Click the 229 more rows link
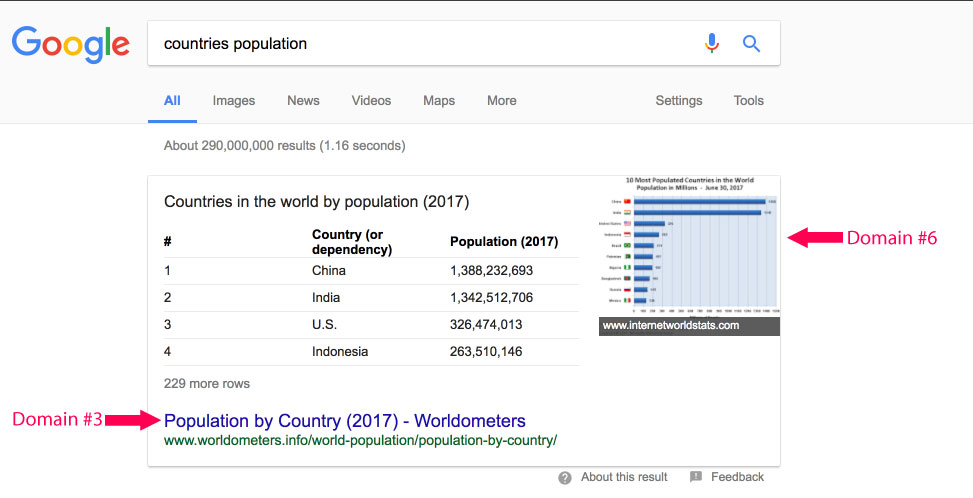Viewport: 973px width, 498px height. point(207,383)
